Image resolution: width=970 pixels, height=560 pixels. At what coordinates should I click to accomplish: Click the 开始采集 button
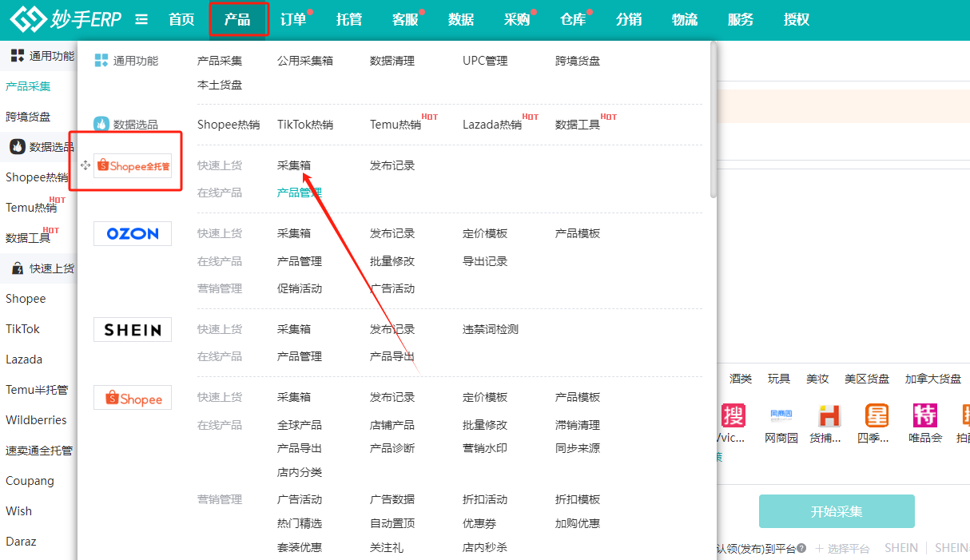coord(837,511)
